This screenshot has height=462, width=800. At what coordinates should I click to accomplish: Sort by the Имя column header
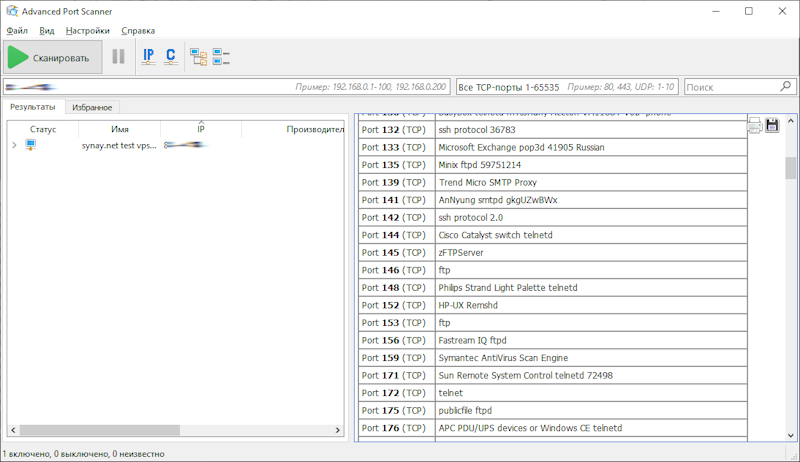120,130
